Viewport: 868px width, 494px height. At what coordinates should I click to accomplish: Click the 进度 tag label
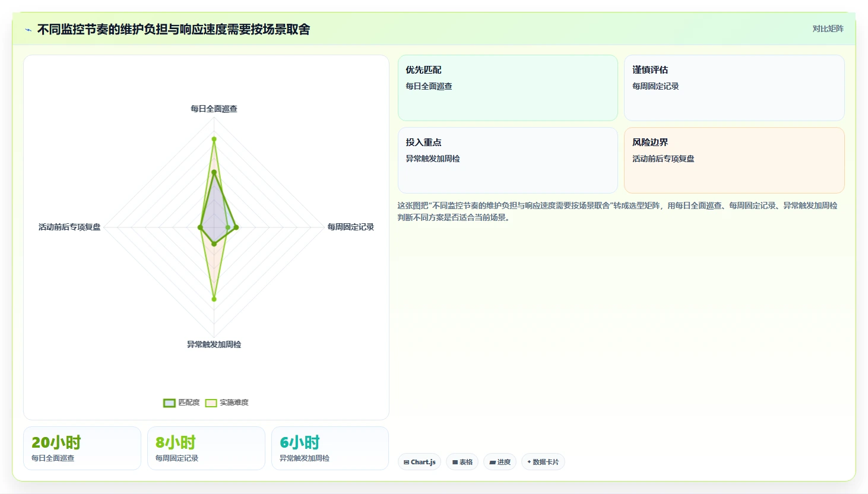(503, 462)
